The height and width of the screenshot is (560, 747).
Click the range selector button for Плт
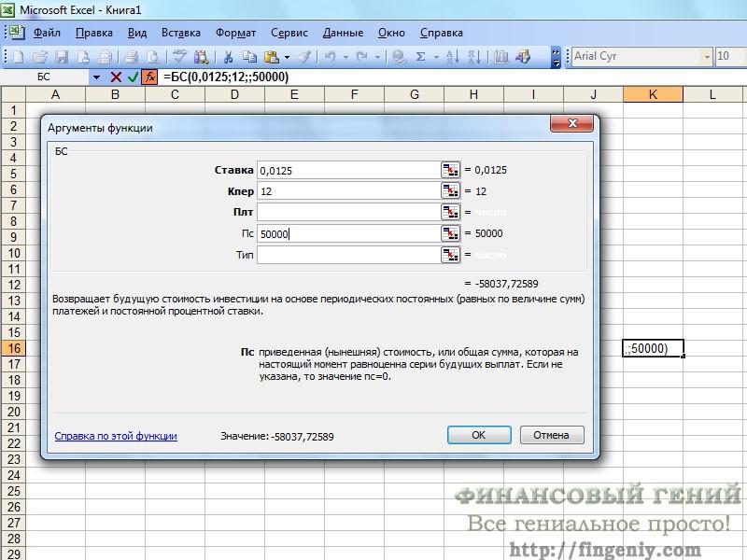click(450, 212)
